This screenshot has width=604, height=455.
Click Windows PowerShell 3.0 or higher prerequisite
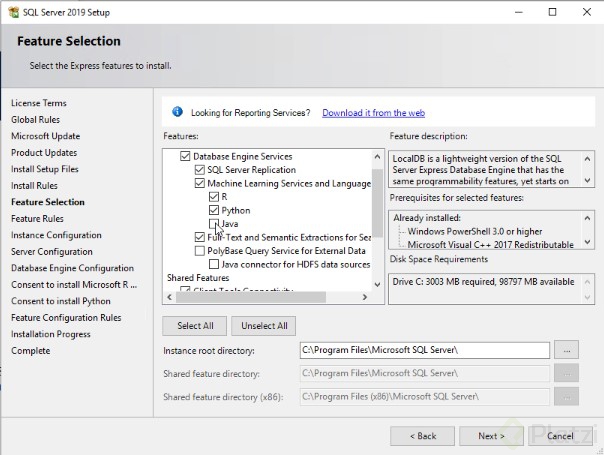[475, 232]
